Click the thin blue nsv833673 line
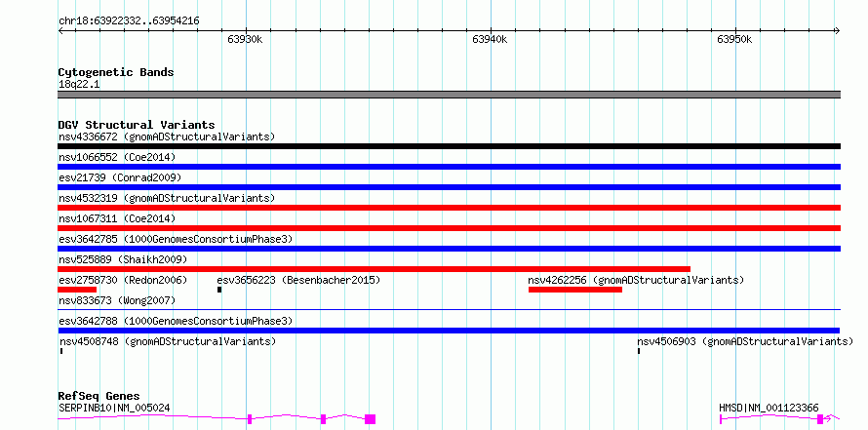The width and height of the screenshot is (868, 430). (x=449, y=310)
